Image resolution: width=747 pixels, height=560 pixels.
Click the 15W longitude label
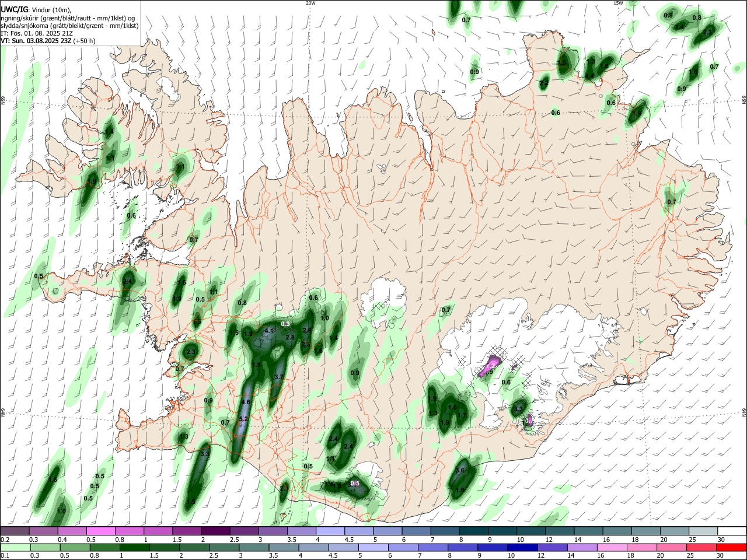point(618,3)
